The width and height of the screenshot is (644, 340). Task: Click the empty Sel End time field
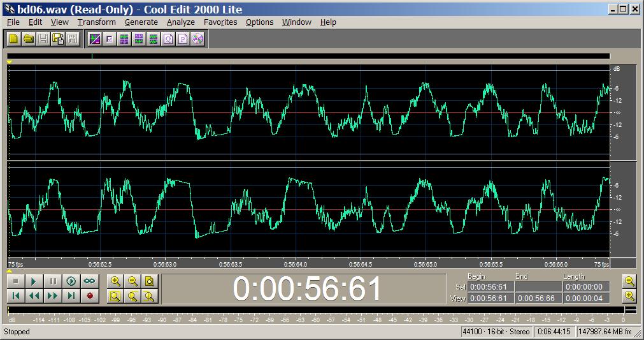(538, 286)
